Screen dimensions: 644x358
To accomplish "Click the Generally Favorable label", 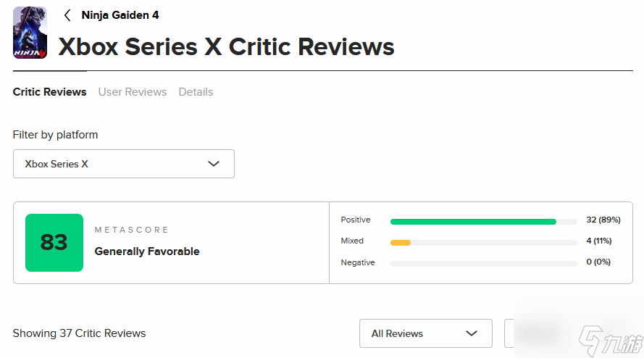I will pos(147,251).
